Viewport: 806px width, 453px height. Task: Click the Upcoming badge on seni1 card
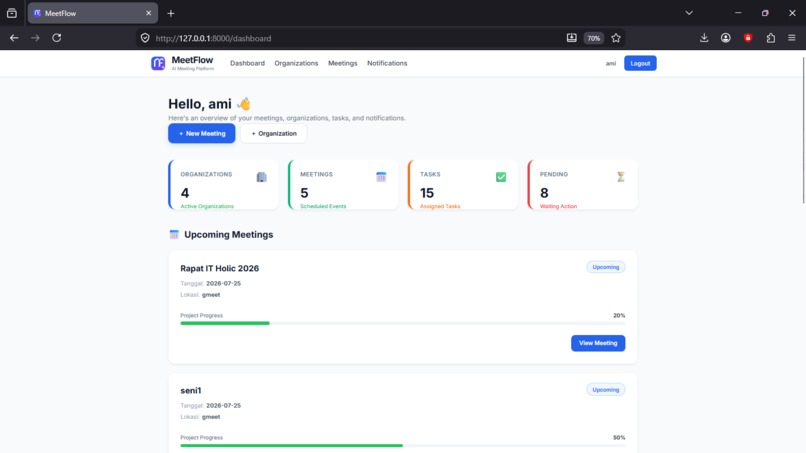point(606,390)
